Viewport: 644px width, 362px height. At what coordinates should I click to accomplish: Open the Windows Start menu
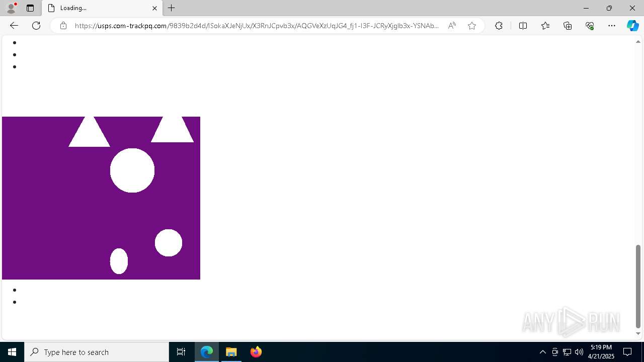tap(12, 352)
